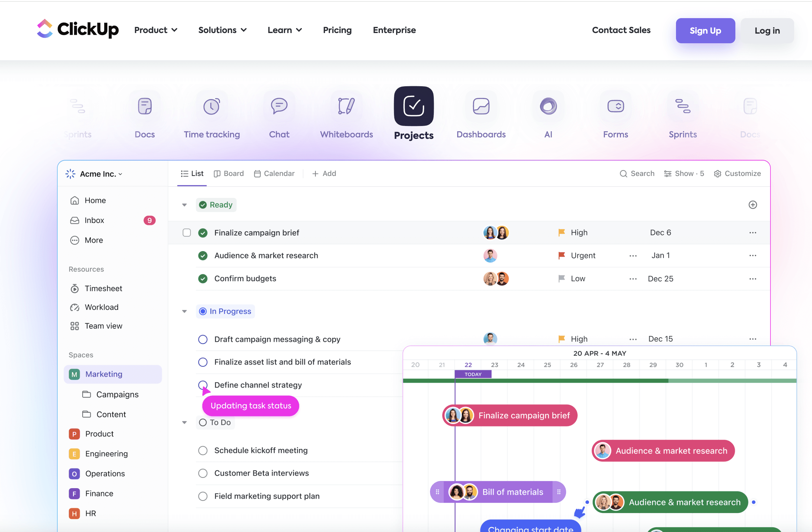The height and width of the screenshot is (532, 812).
Task: Select the Sprints icon
Action: coord(682,106)
